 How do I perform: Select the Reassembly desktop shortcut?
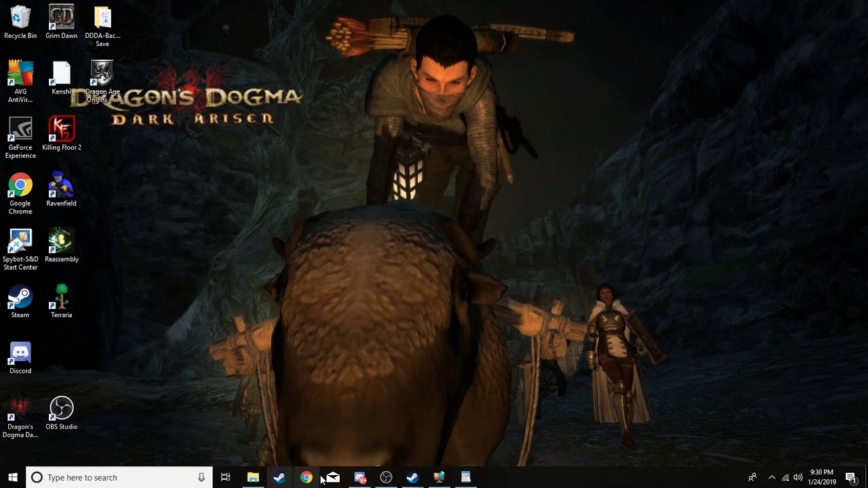pyautogui.click(x=62, y=246)
